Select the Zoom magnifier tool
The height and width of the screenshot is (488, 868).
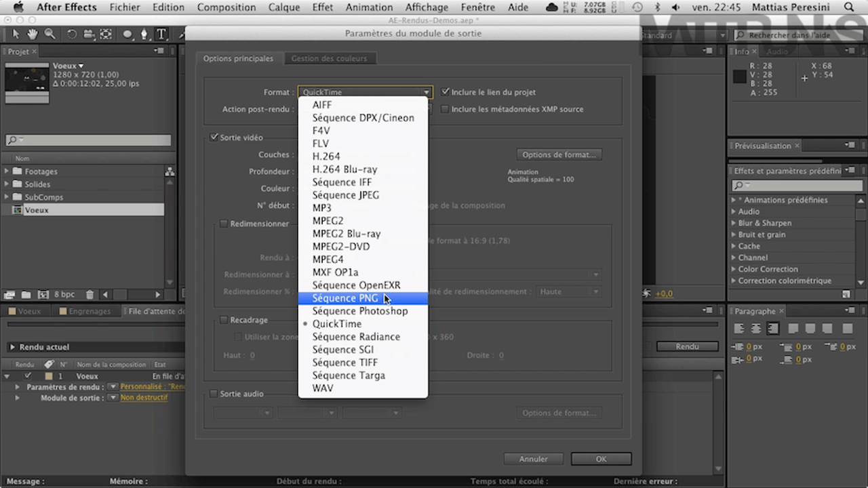[50, 34]
